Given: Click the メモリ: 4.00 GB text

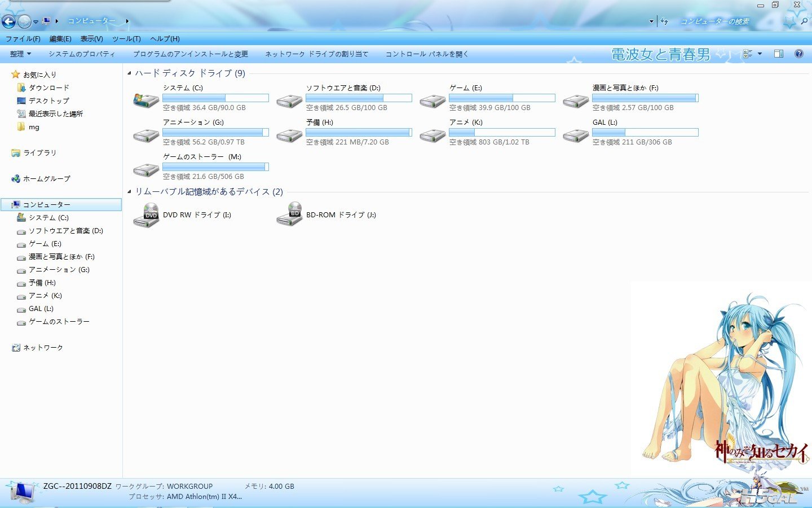Looking at the screenshot, I should pos(269,486).
